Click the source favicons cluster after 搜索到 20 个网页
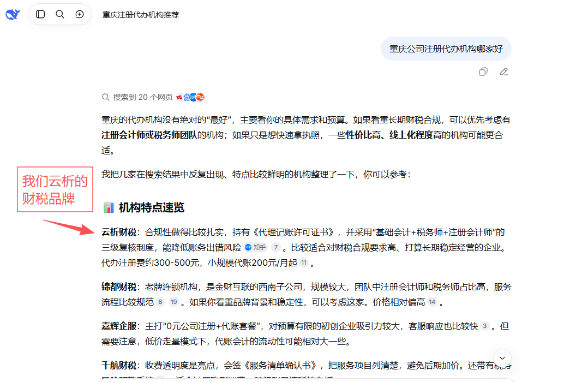The image size is (588, 382). [190, 97]
